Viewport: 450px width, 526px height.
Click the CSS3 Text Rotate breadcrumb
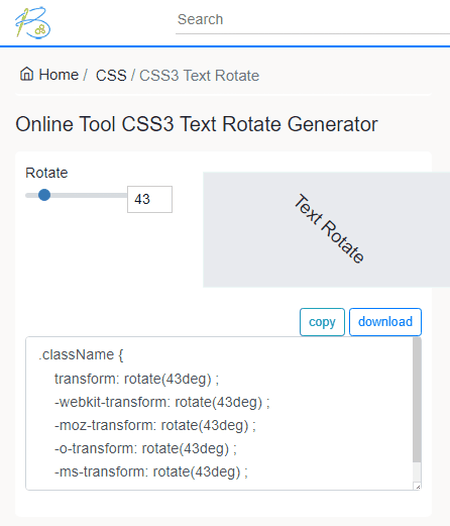[199, 75]
